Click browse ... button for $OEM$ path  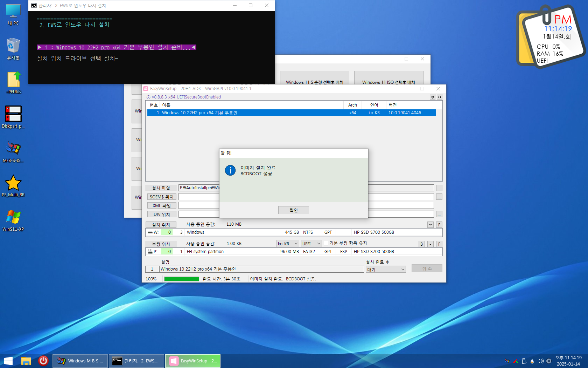tap(439, 197)
